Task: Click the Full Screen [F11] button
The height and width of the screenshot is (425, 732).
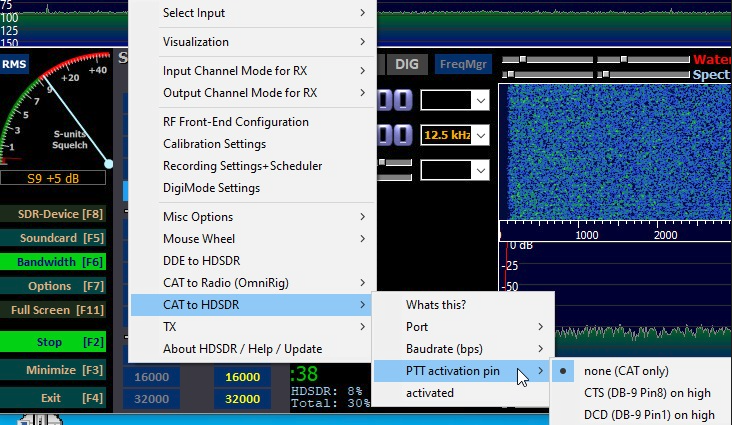Action: [53, 310]
